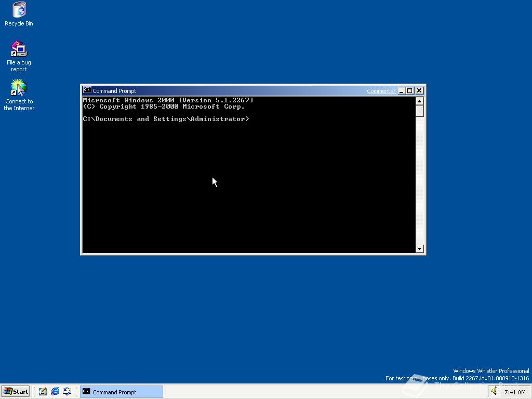
Task: Select the File a bug report shortcut
Action: [19, 56]
